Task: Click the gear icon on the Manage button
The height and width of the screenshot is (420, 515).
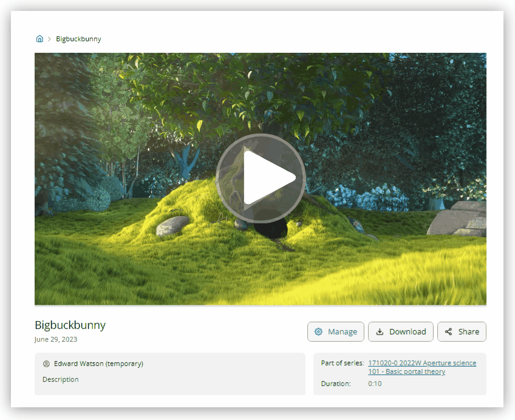Action: pos(318,332)
